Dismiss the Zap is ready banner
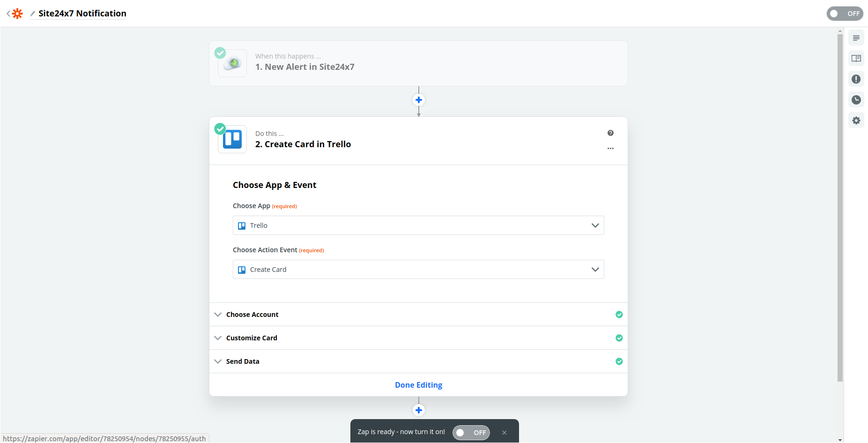This screenshot has height=443, width=868. (504, 433)
